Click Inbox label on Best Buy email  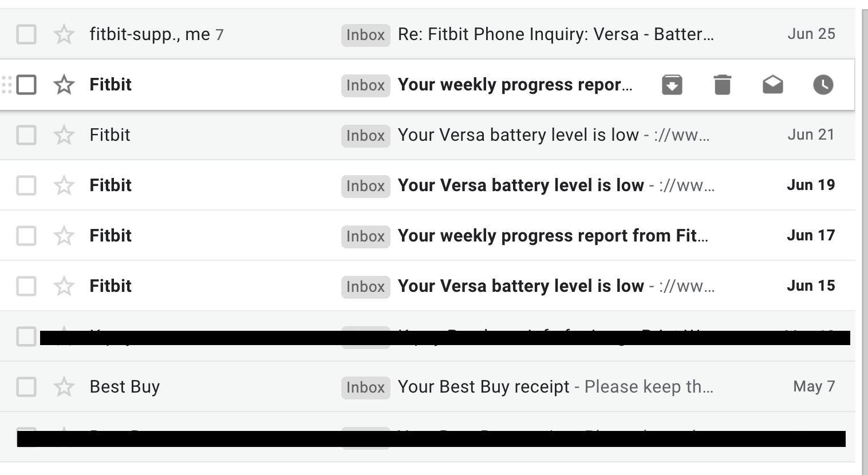coord(365,387)
